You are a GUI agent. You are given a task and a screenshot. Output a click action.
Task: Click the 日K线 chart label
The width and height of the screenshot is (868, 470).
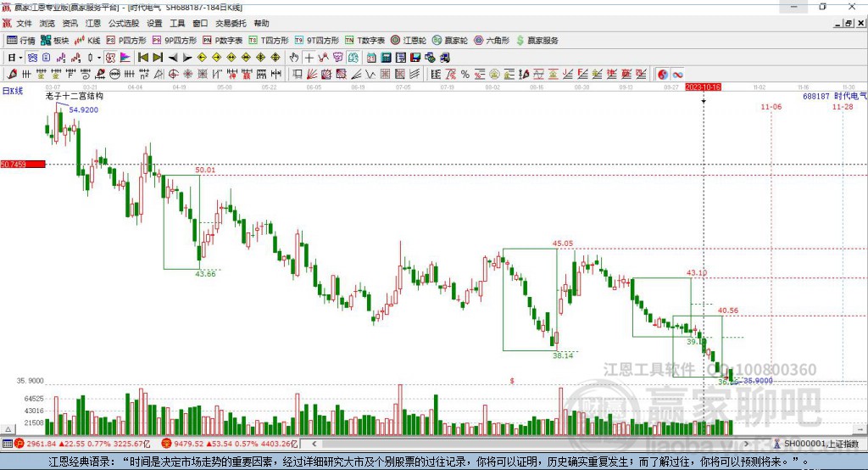12,92
